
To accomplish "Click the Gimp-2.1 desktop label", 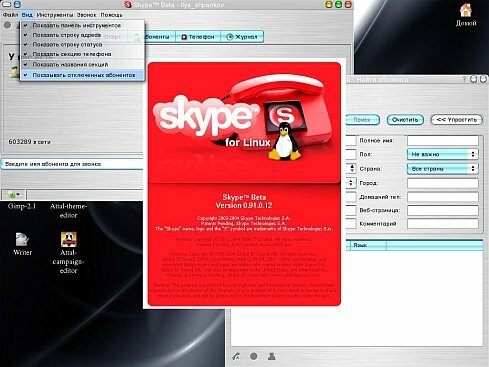I will tap(22, 206).
